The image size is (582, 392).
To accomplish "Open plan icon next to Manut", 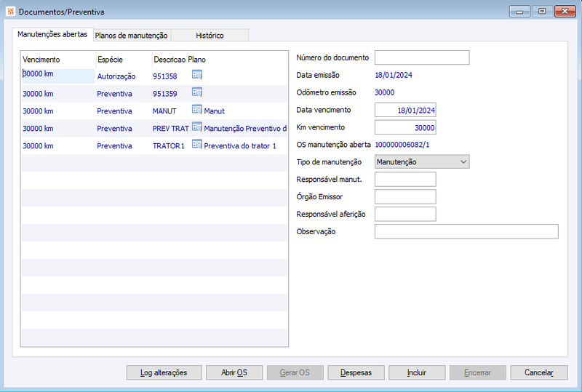I will pyautogui.click(x=196, y=110).
